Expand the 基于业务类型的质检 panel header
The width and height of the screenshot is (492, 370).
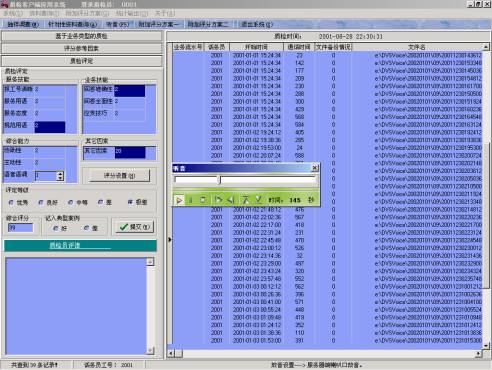(x=82, y=36)
